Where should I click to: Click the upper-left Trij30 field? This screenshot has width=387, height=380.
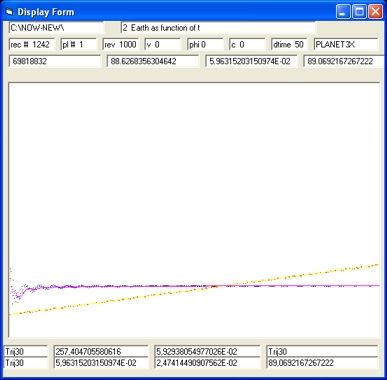(26, 351)
